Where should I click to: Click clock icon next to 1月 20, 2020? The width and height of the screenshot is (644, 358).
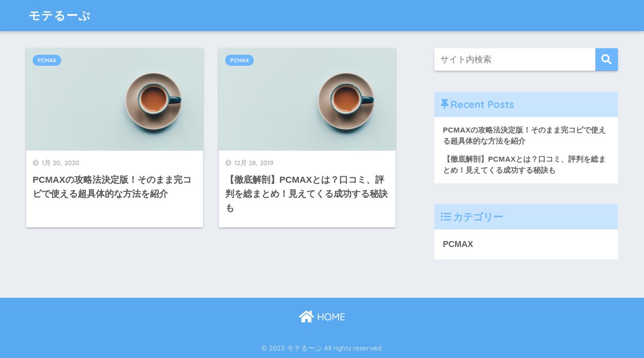[36, 163]
